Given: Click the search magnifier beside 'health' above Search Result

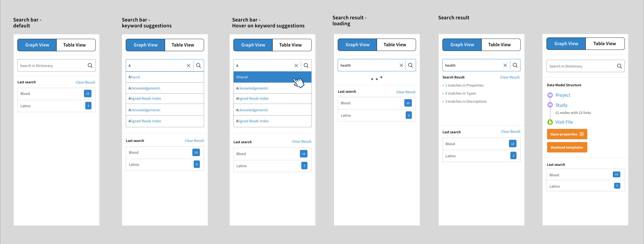Looking at the screenshot, I should pyautogui.click(x=515, y=65).
